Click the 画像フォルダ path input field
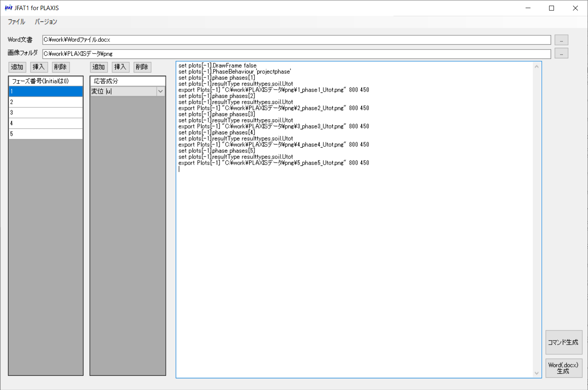Screen dimensions: 588x390 [296, 54]
